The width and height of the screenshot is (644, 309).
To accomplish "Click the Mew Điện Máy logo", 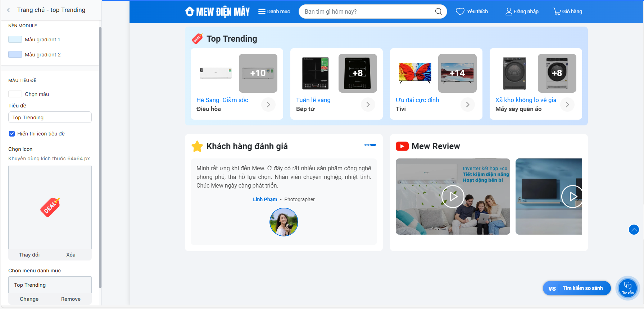I will [x=217, y=11].
